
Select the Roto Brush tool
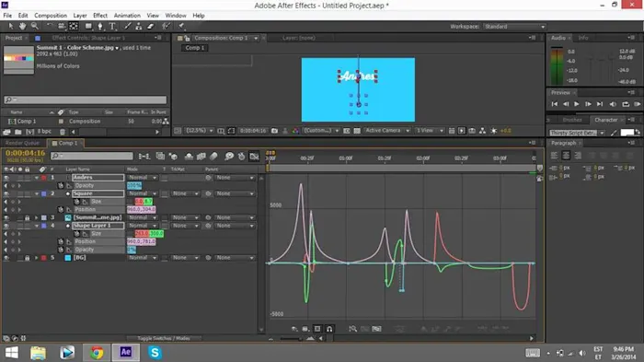(x=166, y=27)
